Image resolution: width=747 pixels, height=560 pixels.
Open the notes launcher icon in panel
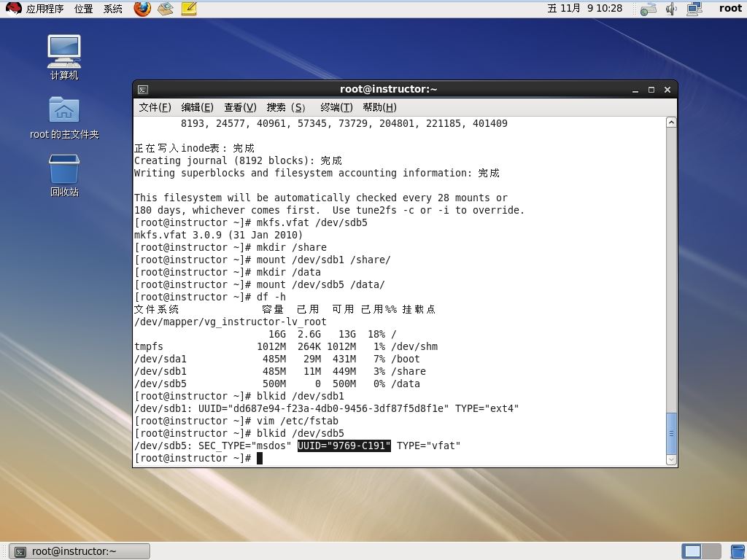pyautogui.click(x=189, y=9)
